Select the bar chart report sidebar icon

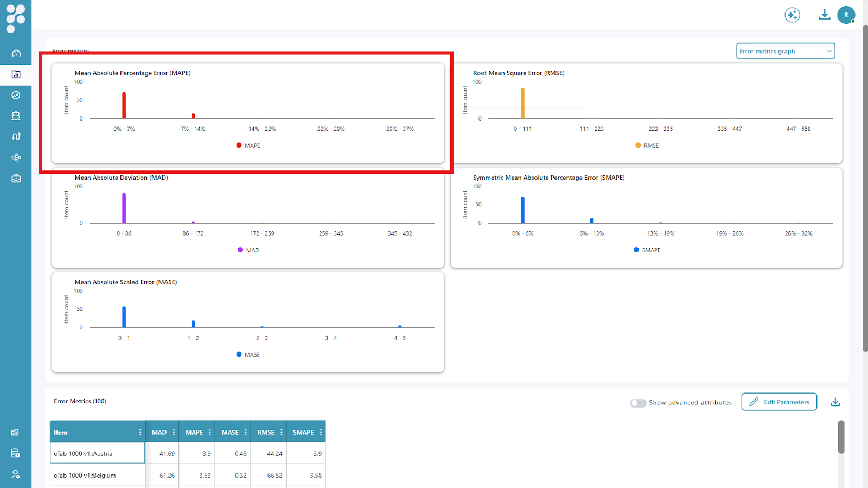click(x=16, y=74)
